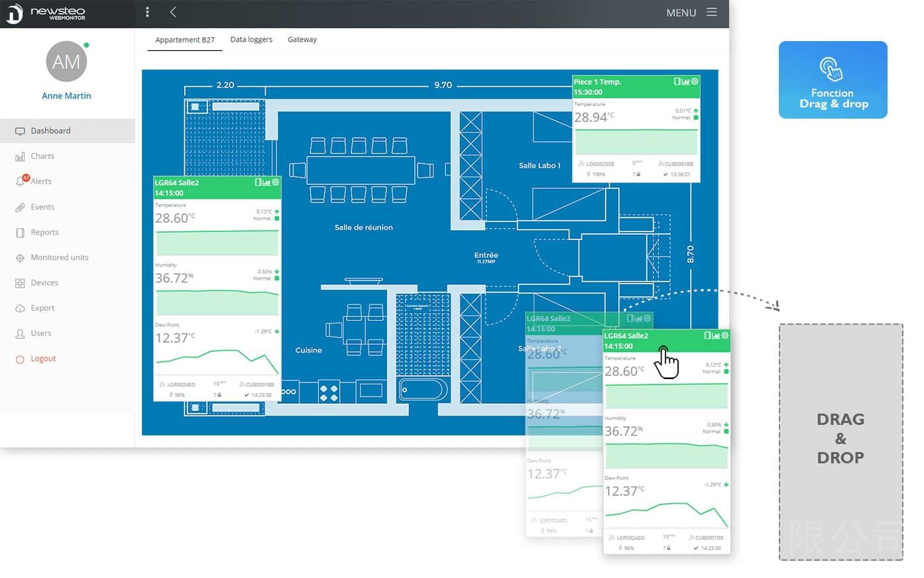The width and height of the screenshot is (924, 578).
Task: Expand the MENU hamburger in top right
Action: coord(711,12)
